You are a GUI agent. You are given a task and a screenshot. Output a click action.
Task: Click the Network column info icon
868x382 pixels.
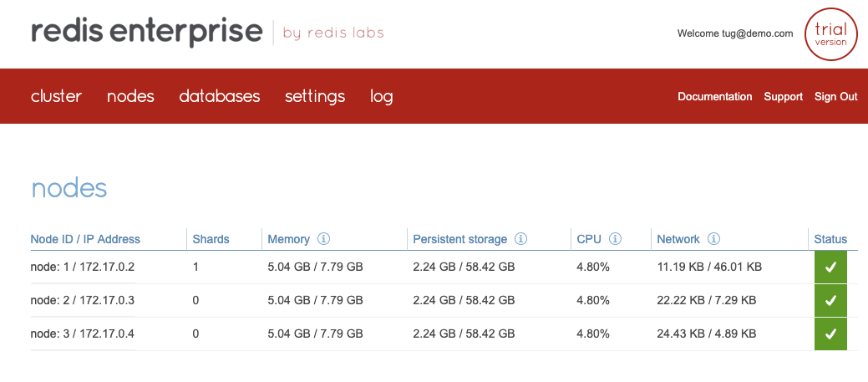coord(714,239)
